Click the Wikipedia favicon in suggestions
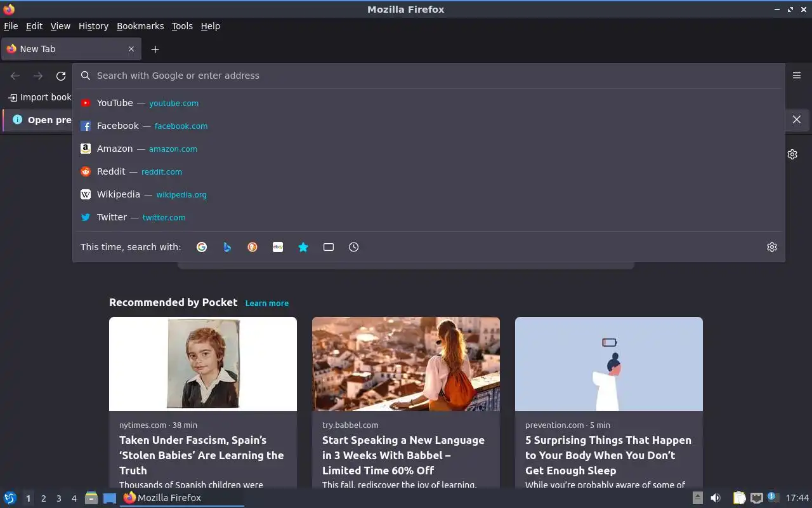This screenshot has width=812, height=508. pos(86,194)
